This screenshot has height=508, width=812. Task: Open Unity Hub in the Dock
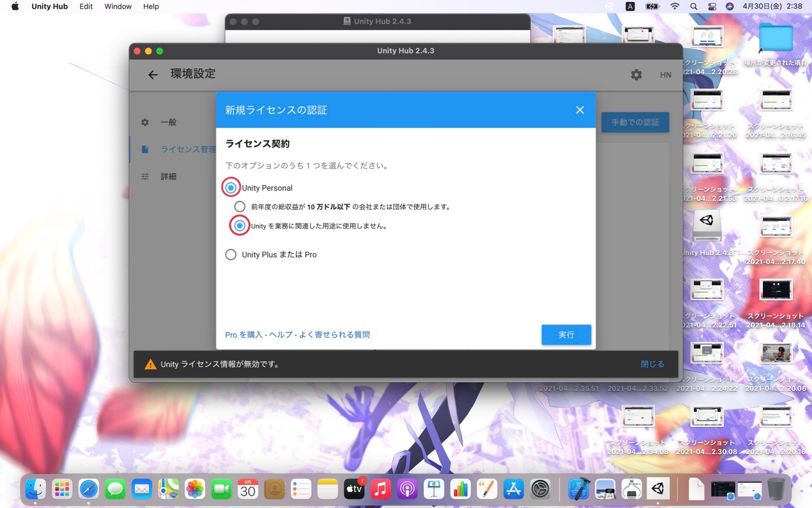click(x=658, y=489)
